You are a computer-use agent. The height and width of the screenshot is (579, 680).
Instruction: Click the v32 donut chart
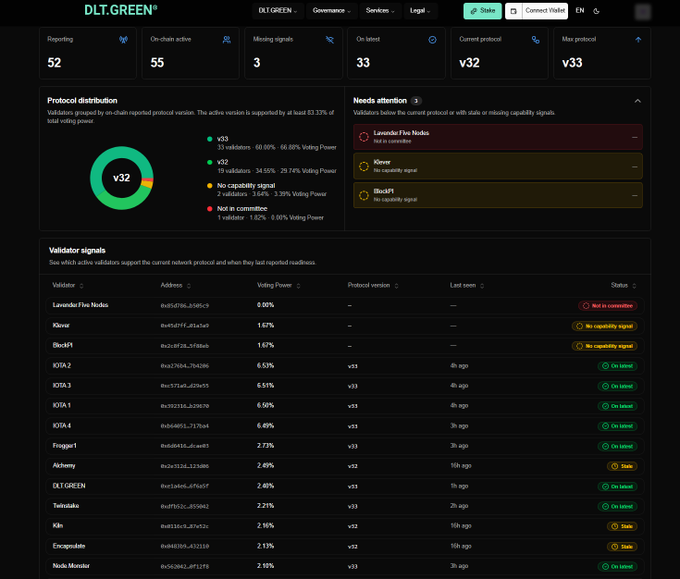point(121,178)
